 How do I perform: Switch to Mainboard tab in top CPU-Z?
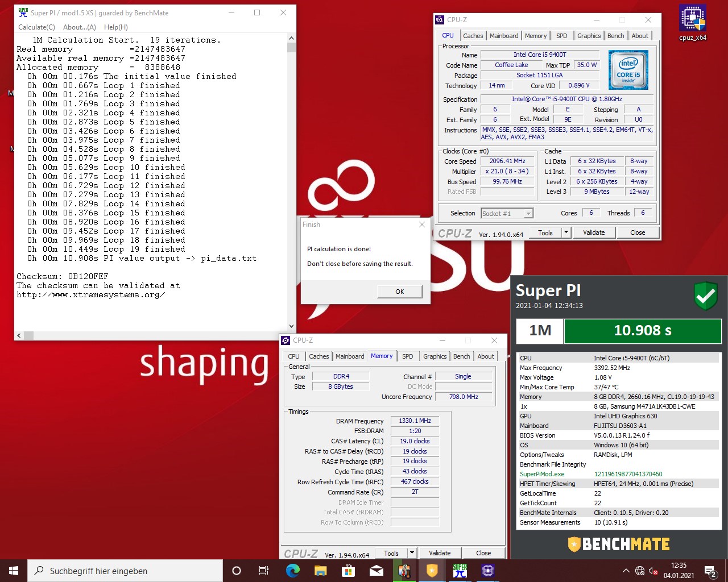pos(504,36)
